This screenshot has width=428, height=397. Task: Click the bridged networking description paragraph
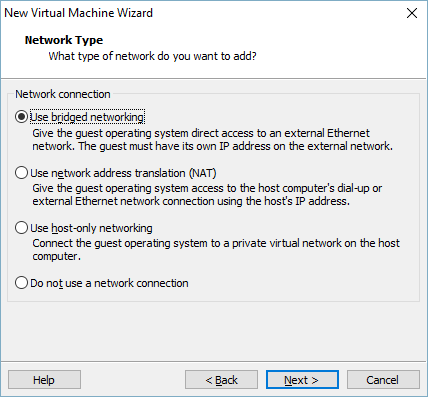212,140
